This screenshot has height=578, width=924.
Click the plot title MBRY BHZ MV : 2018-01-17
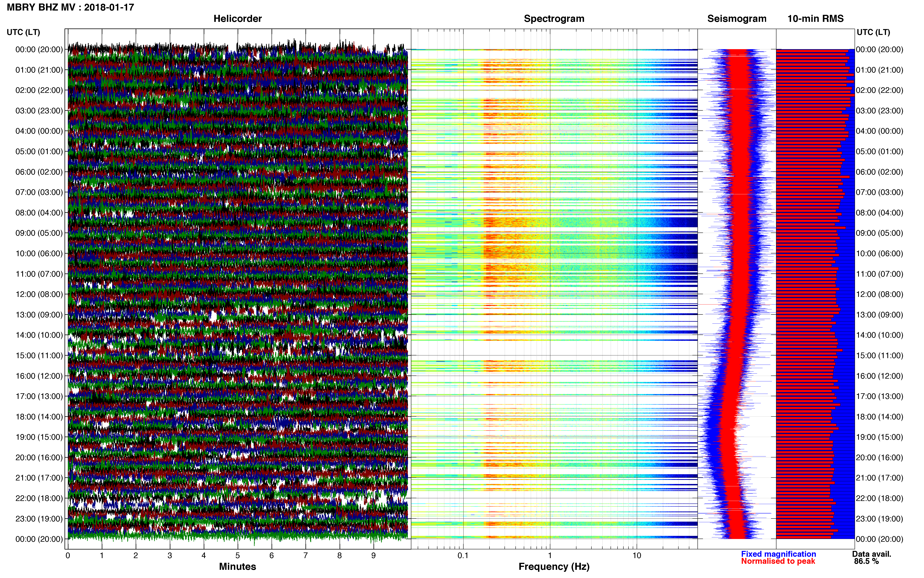coord(70,7)
